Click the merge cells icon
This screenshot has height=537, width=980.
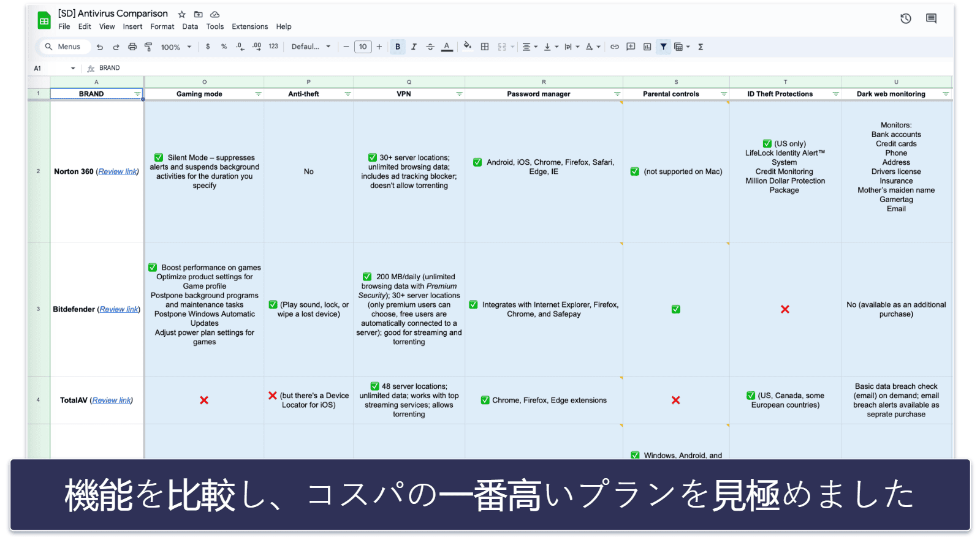coord(502,47)
